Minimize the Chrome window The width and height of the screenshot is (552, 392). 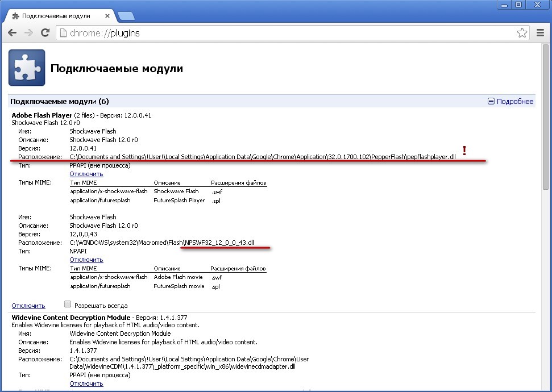click(504, 5)
